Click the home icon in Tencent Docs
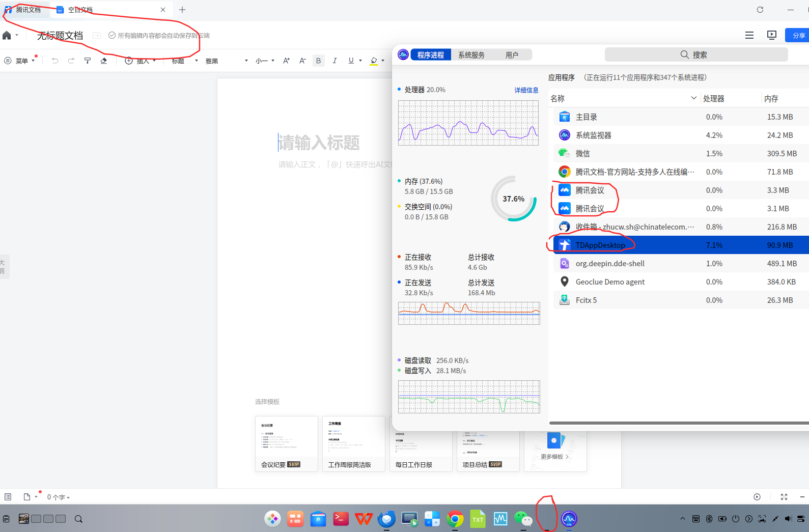809x532 pixels. (7, 36)
